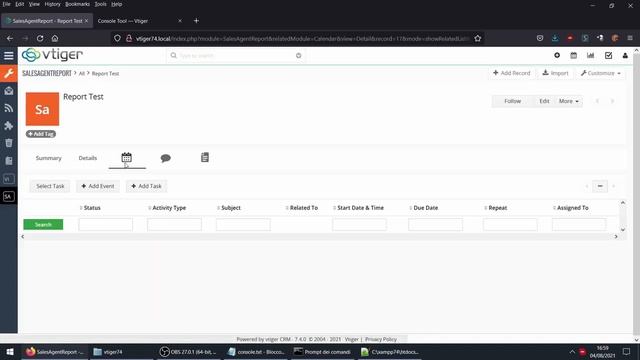Open the History menu in Firefox
This screenshot has width=640, height=360.
pyautogui.click(x=52, y=4)
